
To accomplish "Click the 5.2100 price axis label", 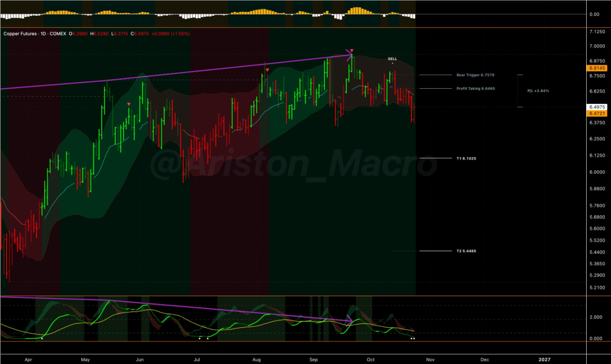I will (597, 288).
